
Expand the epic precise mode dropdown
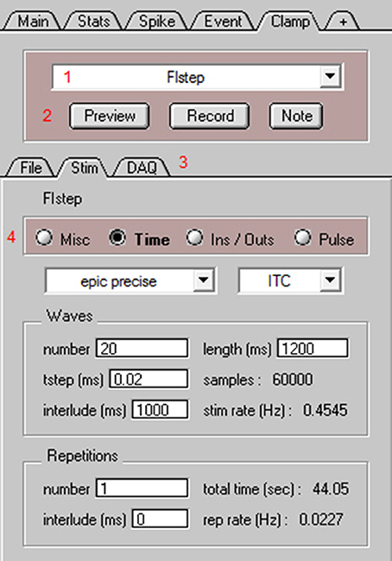tap(203, 280)
